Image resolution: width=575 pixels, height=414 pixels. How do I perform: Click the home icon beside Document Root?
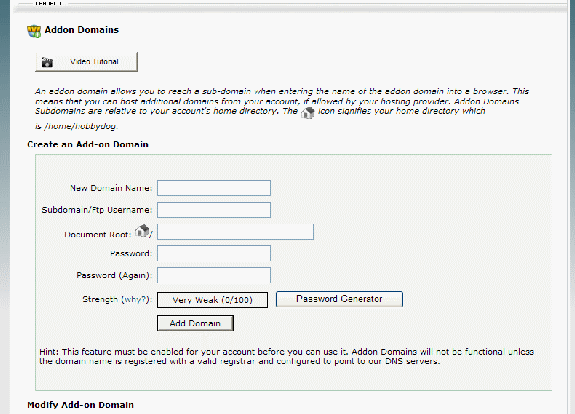tap(143, 231)
